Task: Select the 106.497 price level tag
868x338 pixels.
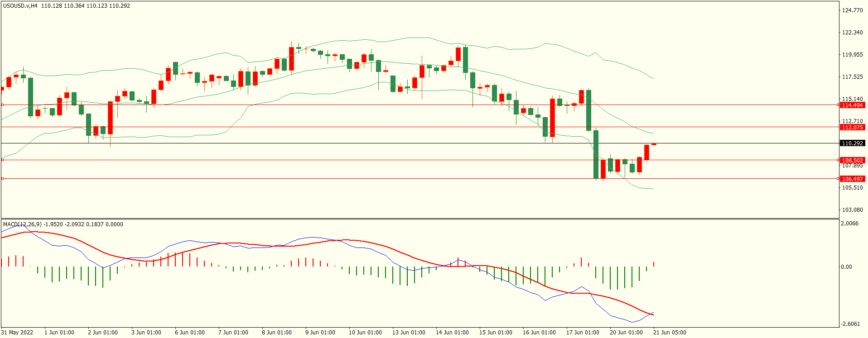Action: point(852,179)
